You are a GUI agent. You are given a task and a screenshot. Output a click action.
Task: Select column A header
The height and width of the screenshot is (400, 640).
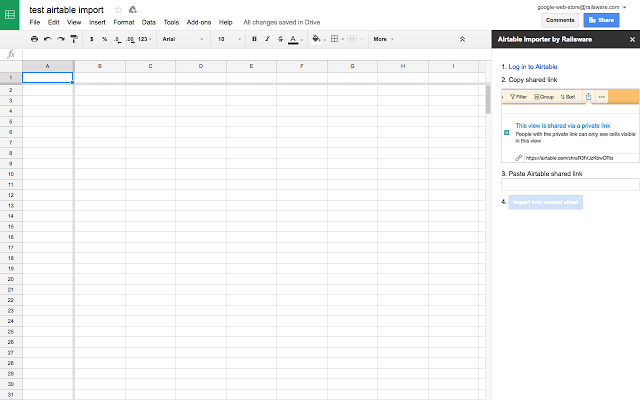pos(48,66)
